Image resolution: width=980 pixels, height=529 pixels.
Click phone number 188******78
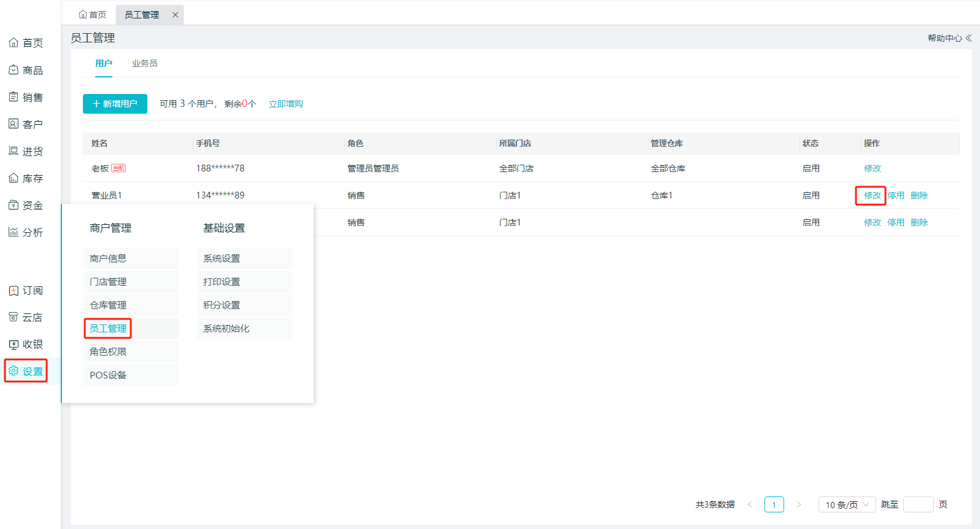tap(220, 168)
